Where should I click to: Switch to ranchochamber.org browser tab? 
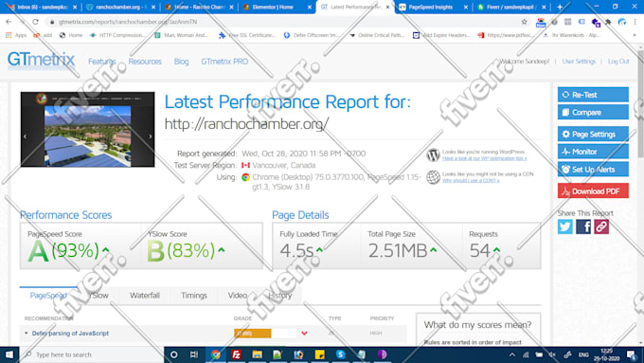(120, 7)
